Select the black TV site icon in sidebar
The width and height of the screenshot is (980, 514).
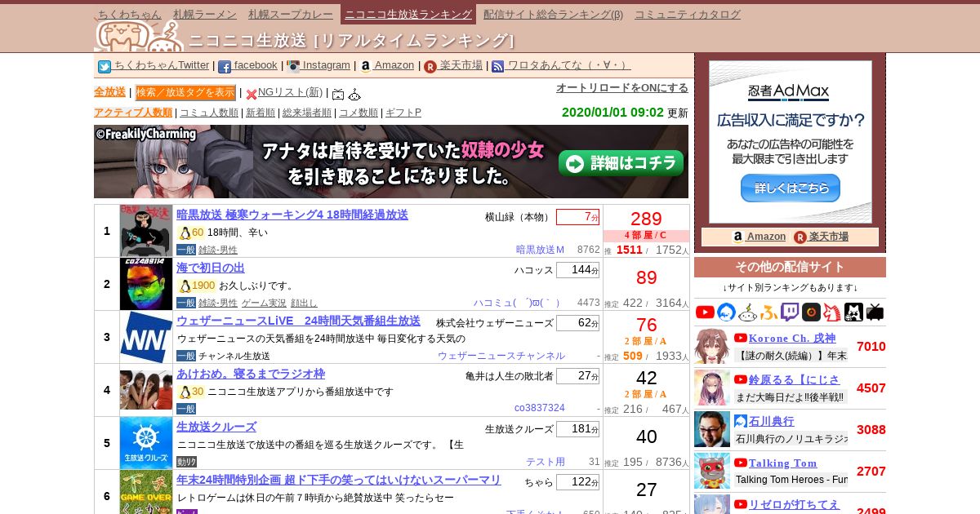coord(875,312)
